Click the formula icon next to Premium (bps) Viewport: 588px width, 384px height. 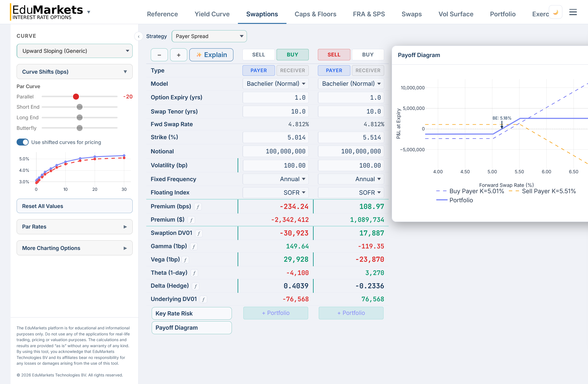click(x=198, y=206)
